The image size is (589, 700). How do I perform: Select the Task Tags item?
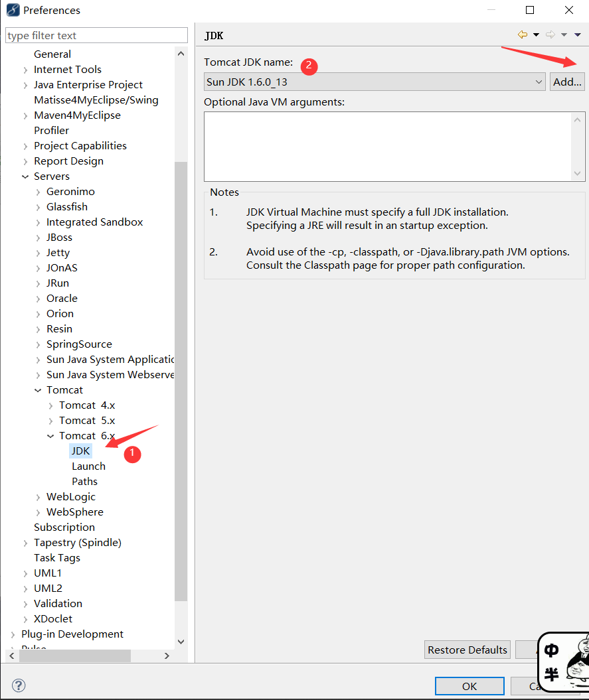click(x=57, y=557)
